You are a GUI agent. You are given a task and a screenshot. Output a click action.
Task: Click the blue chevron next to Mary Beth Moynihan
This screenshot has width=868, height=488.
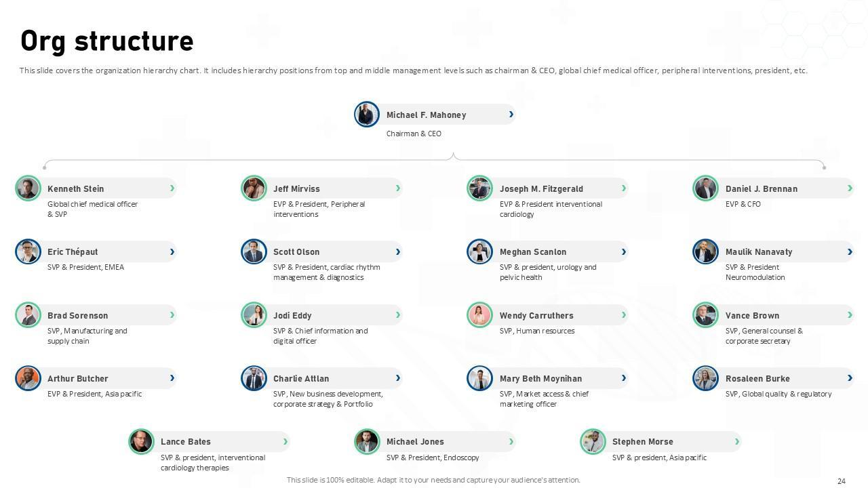pyautogui.click(x=624, y=378)
